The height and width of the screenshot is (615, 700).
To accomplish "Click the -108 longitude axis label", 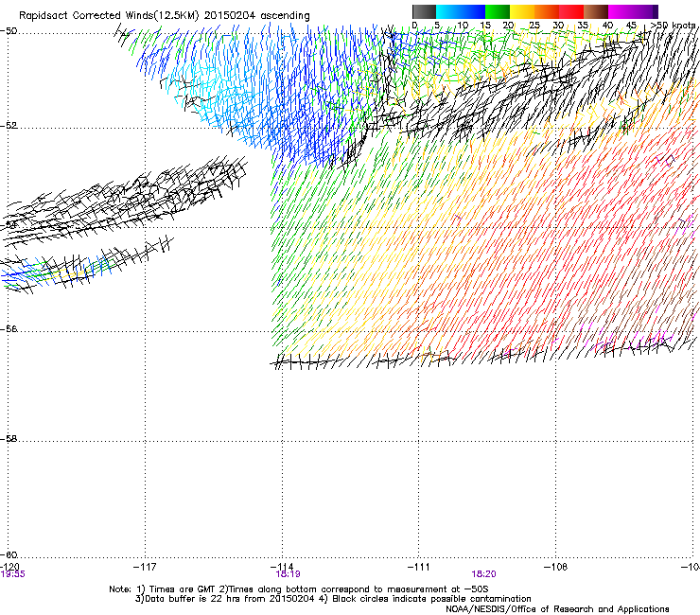I will [556, 567].
